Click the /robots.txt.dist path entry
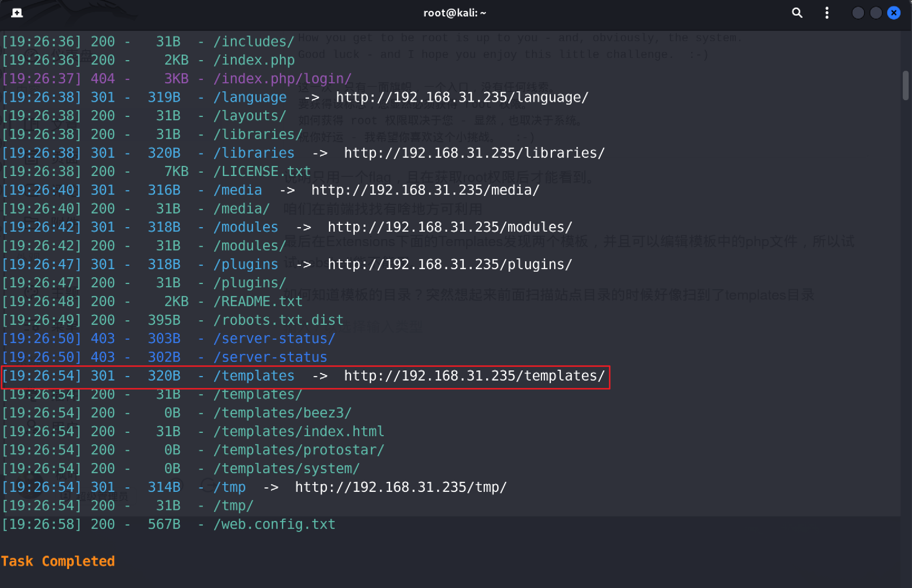Image resolution: width=912 pixels, height=588 pixels. tap(278, 320)
